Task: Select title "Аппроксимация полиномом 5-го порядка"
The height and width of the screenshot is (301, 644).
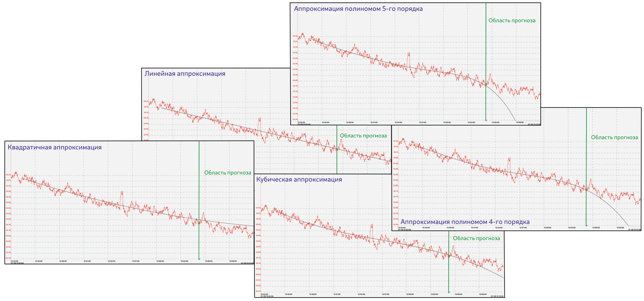Action: click(358, 9)
